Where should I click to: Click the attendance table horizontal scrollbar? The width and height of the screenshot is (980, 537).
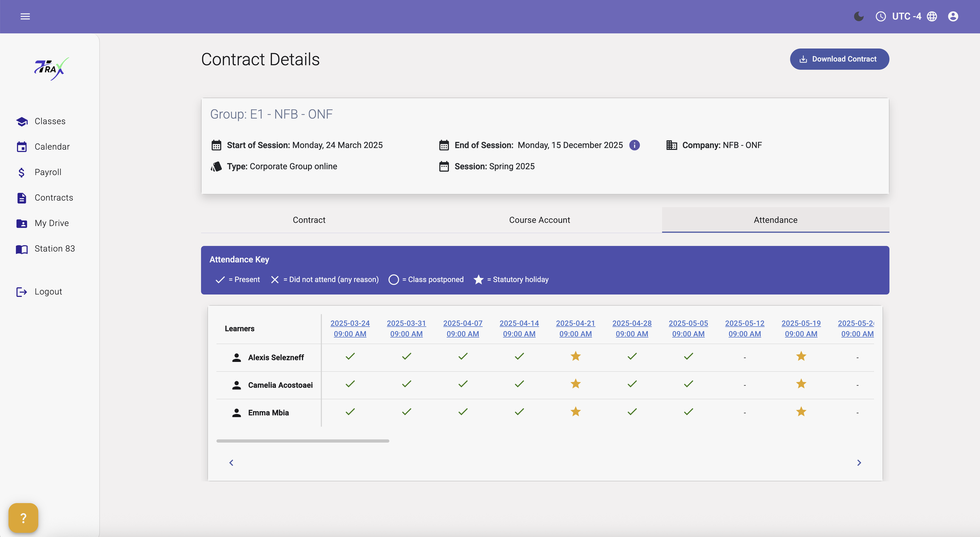pyautogui.click(x=303, y=441)
